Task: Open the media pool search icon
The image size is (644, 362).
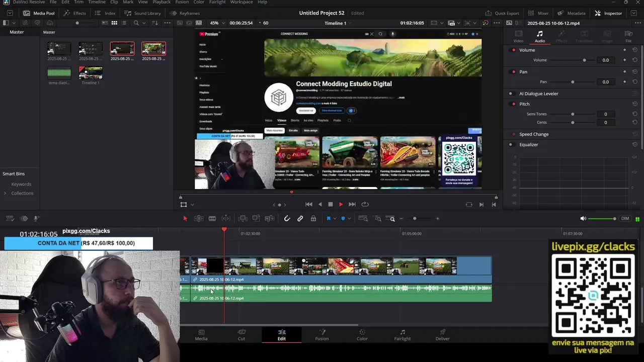Action: click(x=136, y=23)
